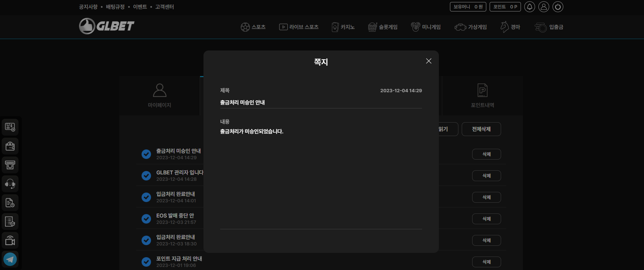Click the notification bell icon

(529, 7)
